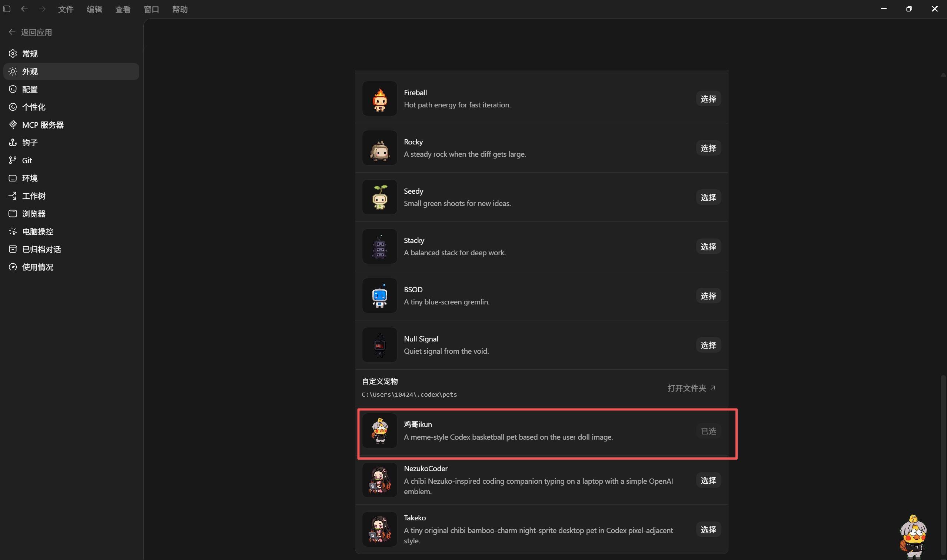Click the floating 鸡哥 desktop pet
Screen dimensions: 947x560
[913, 536]
